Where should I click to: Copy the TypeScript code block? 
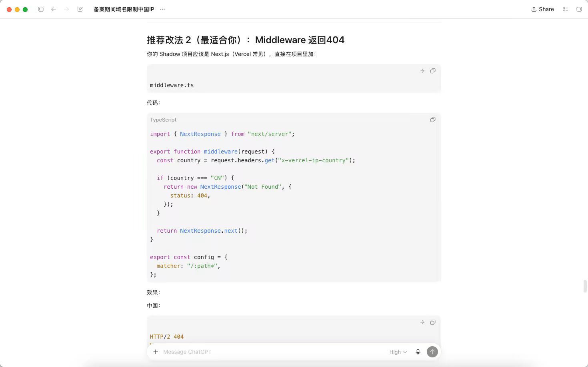pyautogui.click(x=433, y=120)
